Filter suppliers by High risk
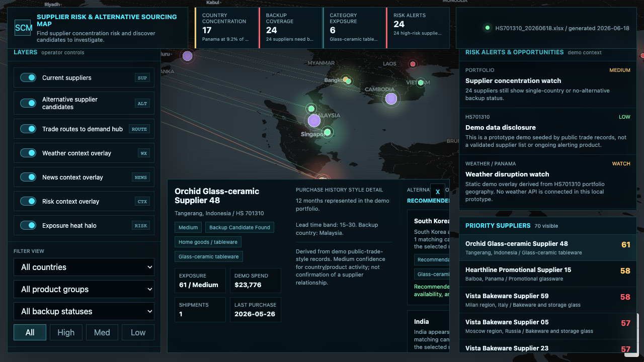Viewport: 644px width, 362px height. coord(66,332)
